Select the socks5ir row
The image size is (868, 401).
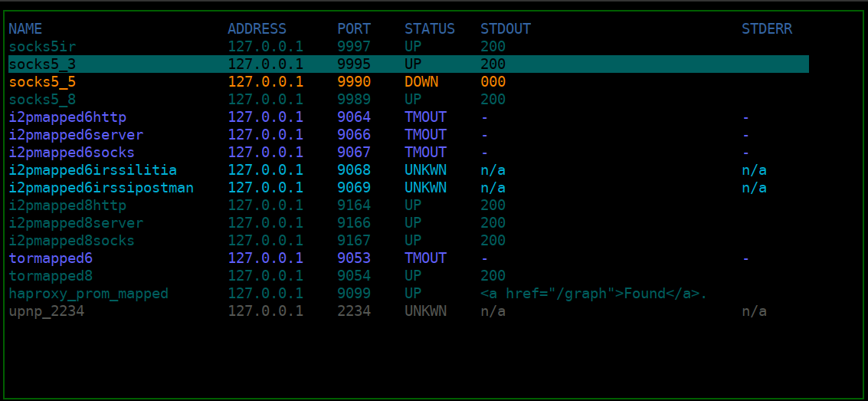click(x=42, y=47)
